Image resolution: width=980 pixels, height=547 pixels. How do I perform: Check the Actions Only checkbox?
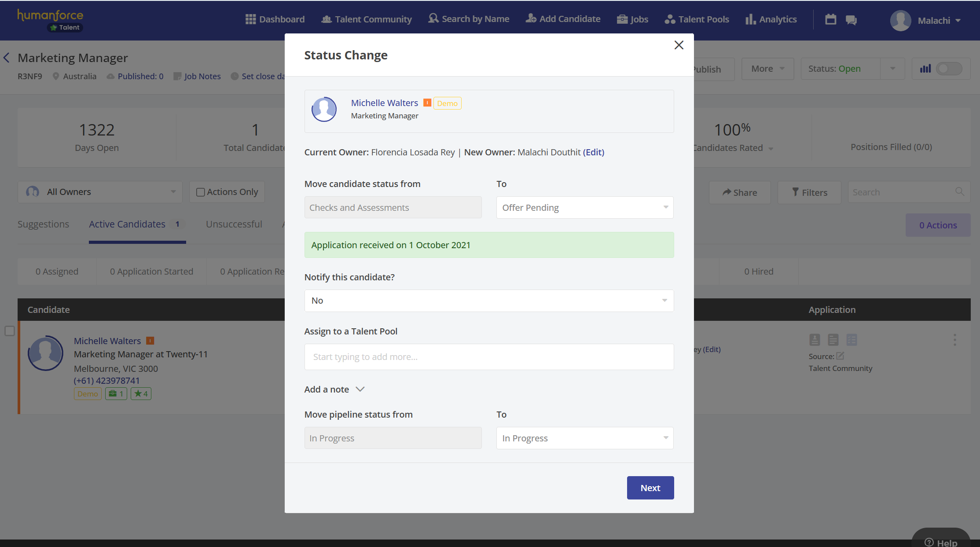click(200, 192)
